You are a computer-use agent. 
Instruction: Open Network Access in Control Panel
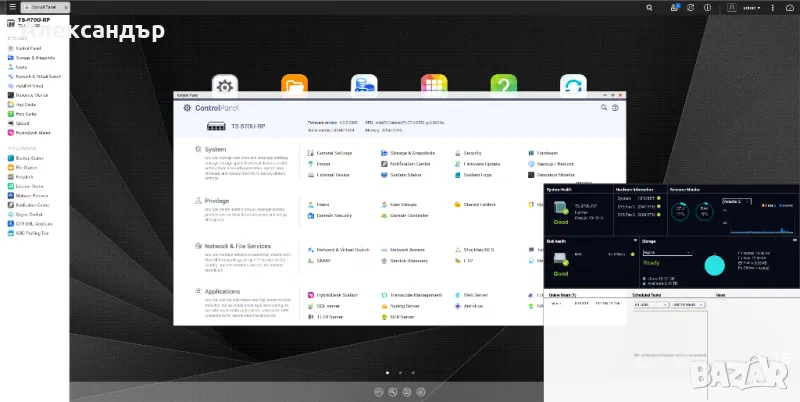click(x=403, y=250)
